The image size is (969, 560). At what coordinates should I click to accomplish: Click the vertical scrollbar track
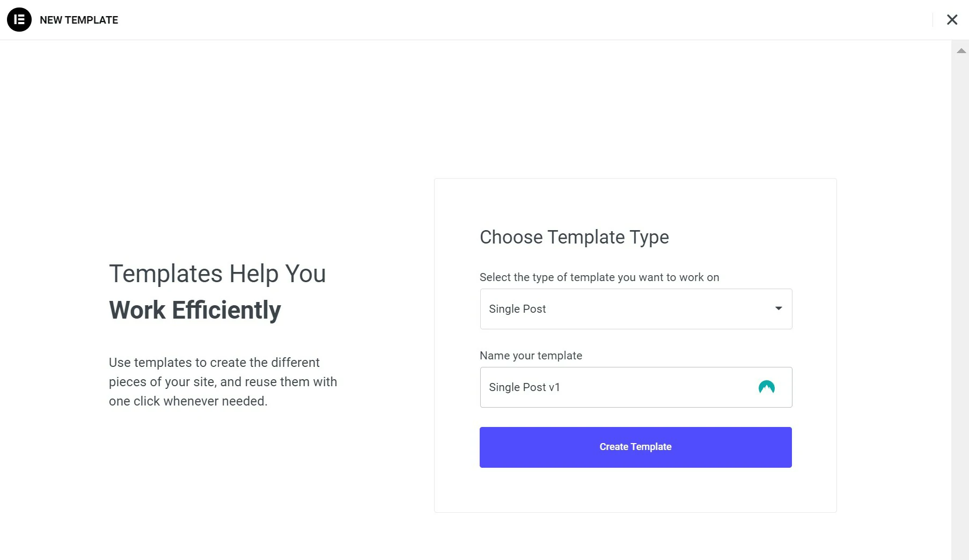click(960, 300)
